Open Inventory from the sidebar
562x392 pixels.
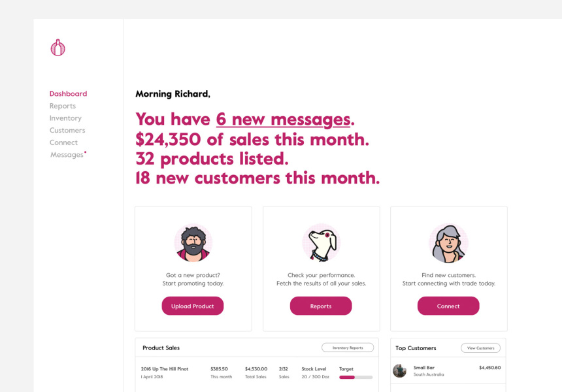coord(65,118)
